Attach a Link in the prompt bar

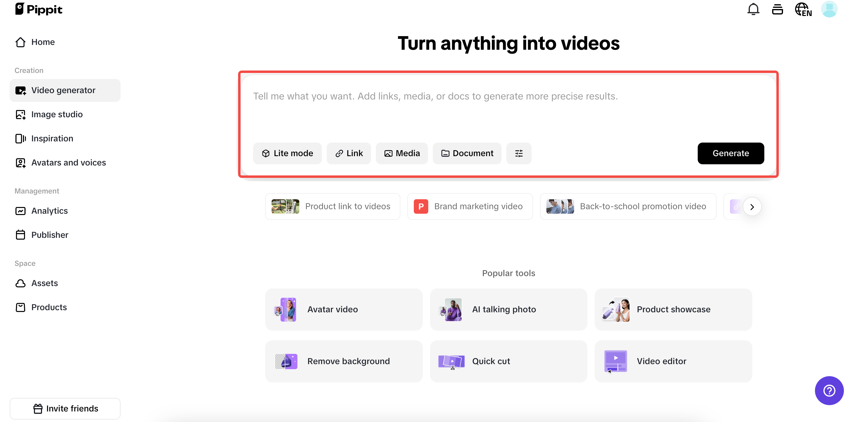[349, 153]
